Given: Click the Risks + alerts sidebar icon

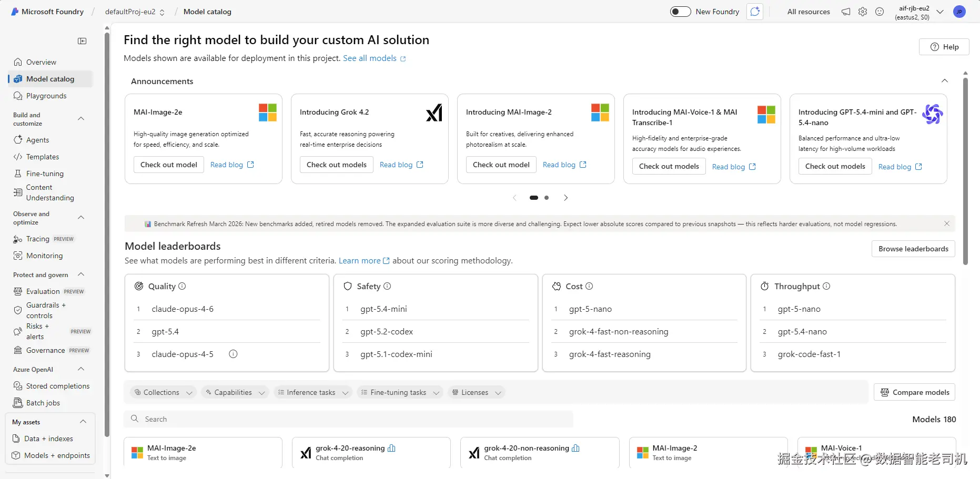Looking at the screenshot, I should [x=18, y=331].
